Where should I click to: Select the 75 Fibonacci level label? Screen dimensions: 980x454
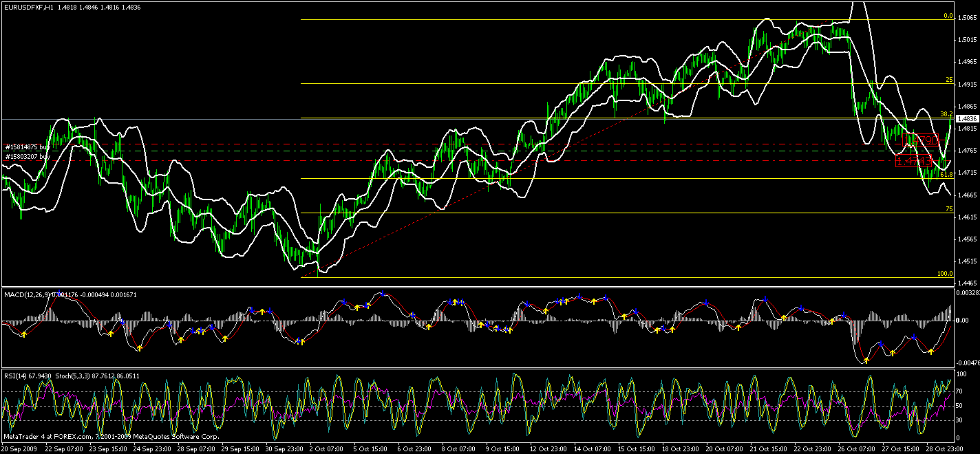pyautogui.click(x=948, y=208)
